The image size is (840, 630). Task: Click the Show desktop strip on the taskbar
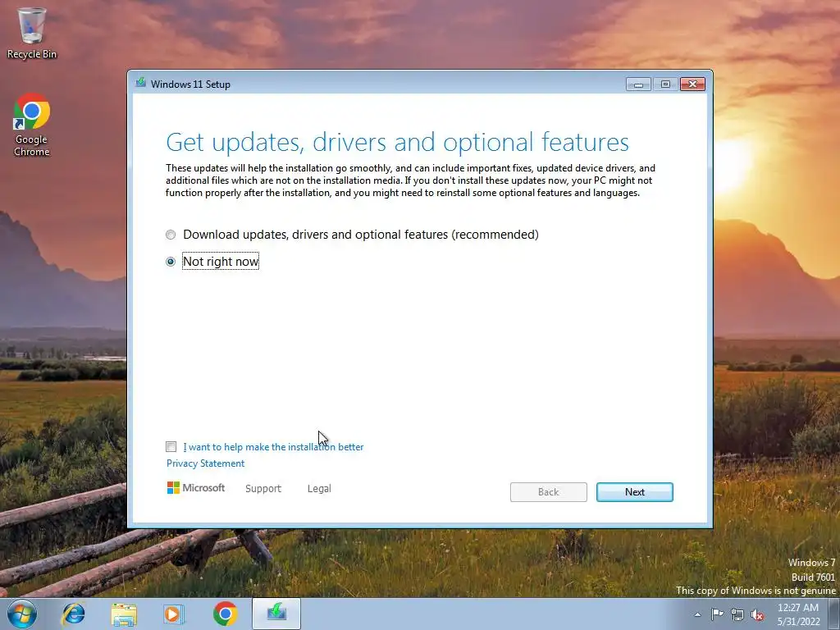[x=834, y=614]
